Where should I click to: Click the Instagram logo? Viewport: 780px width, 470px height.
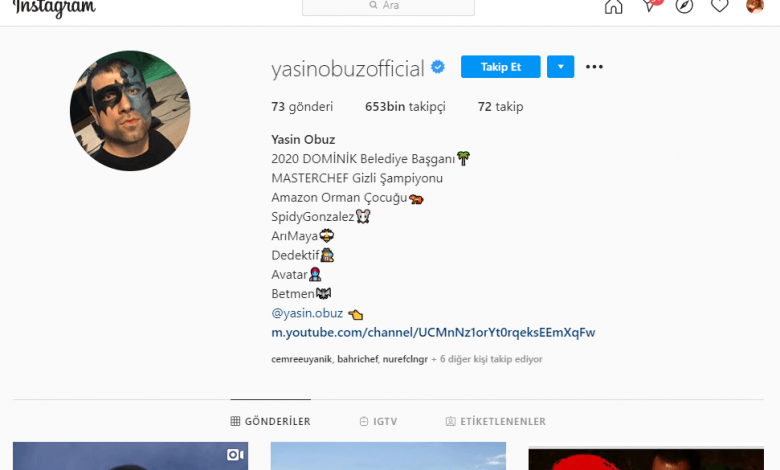pos(54,8)
